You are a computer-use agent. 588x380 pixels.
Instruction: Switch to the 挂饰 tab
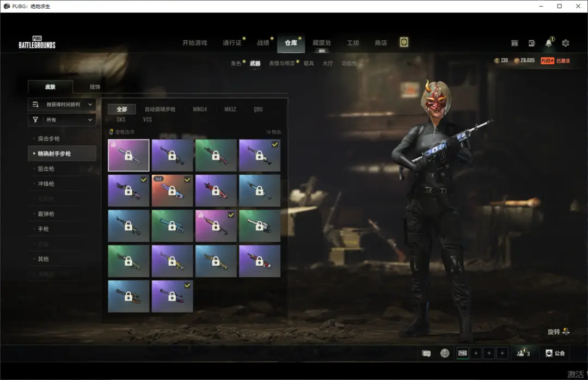click(95, 87)
